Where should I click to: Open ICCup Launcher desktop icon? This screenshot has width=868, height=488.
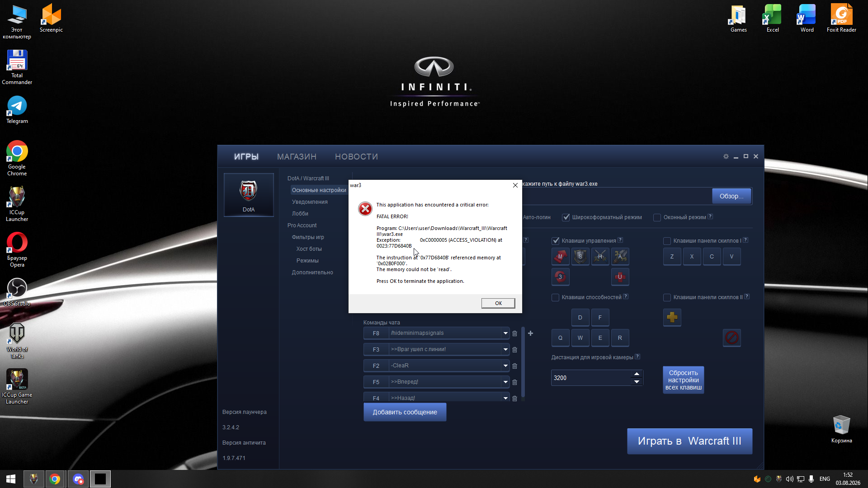[17, 204]
